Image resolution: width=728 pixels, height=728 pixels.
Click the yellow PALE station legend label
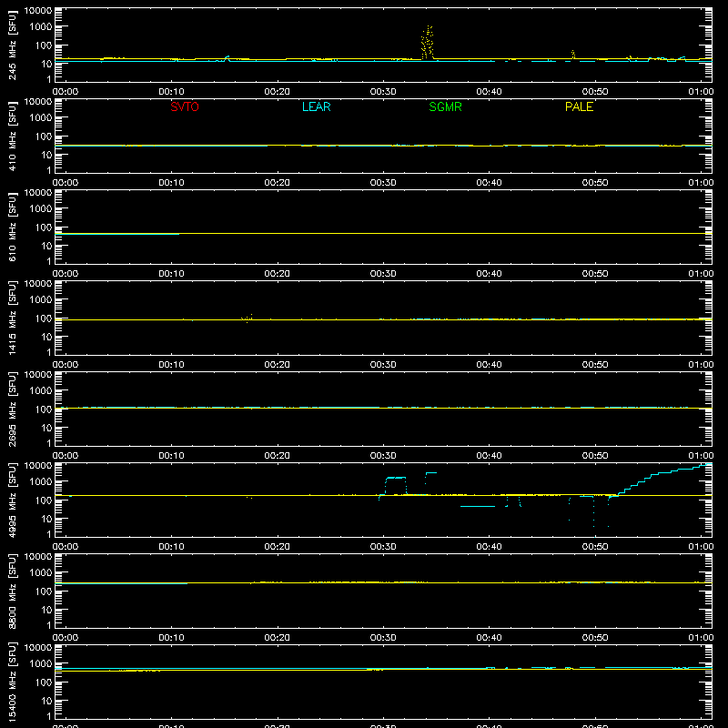pyautogui.click(x=579, y=106)
